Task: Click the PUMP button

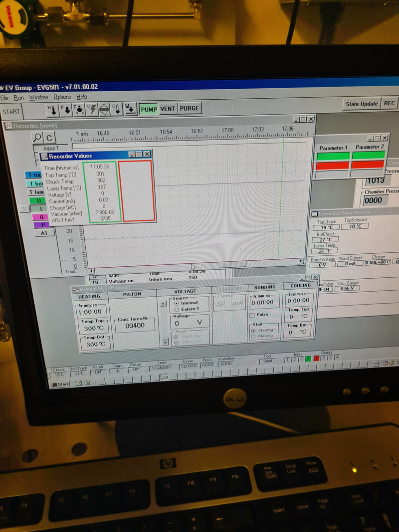Action: [x=149, y=109]
